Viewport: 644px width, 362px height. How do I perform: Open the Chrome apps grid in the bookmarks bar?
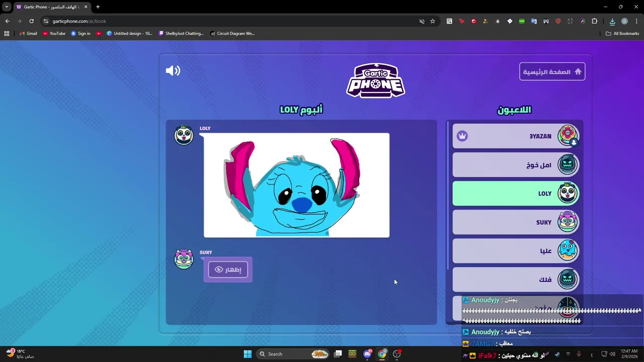pos(7,34)
